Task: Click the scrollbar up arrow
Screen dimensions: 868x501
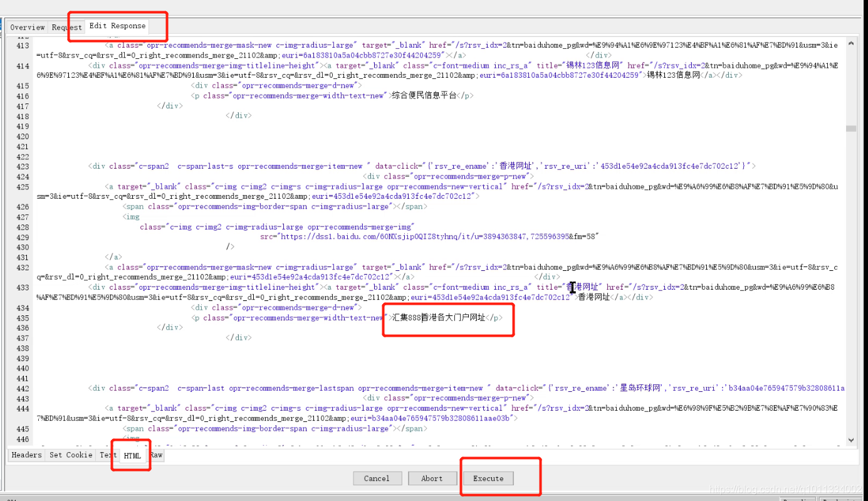Action: (x=850, y=44)
